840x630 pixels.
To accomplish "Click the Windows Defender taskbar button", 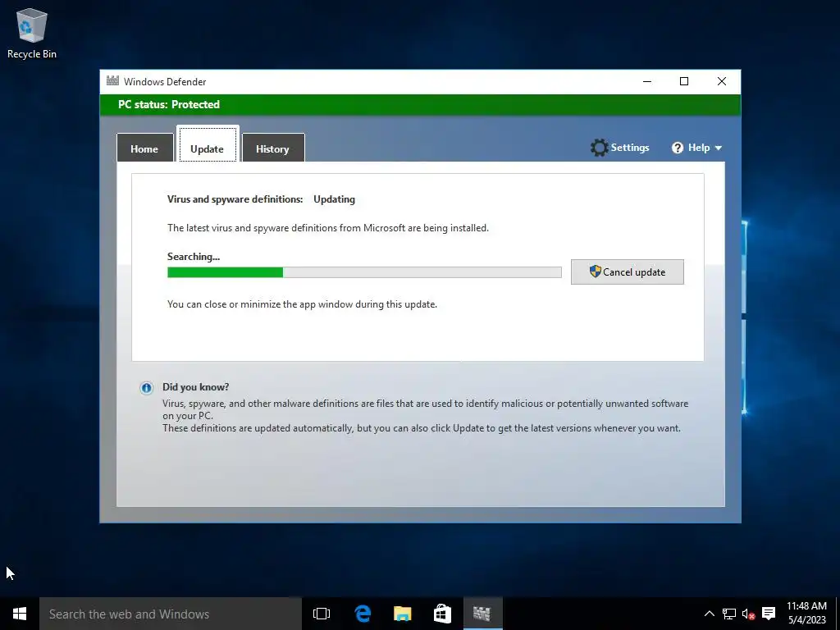I will (482, 614).
